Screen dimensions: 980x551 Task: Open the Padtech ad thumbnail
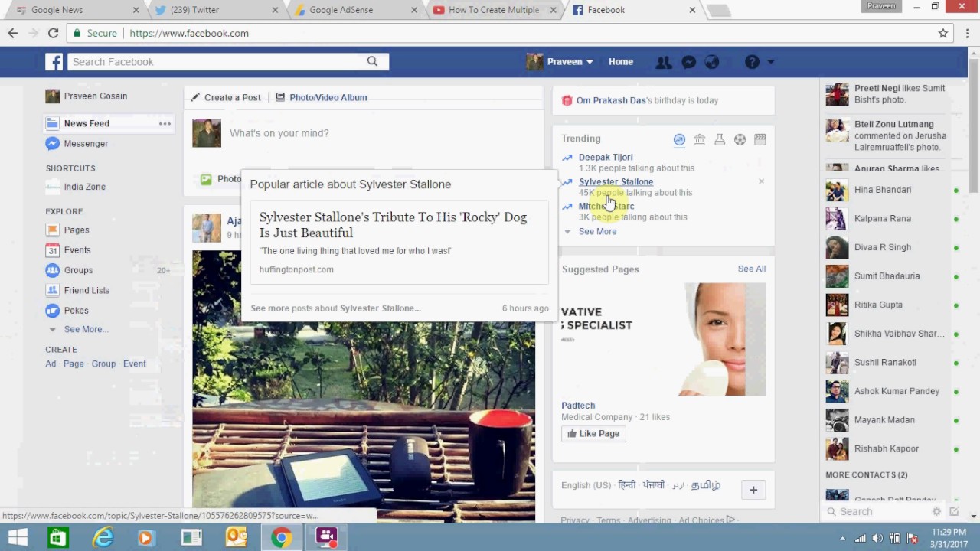click(x=664, y=339)
